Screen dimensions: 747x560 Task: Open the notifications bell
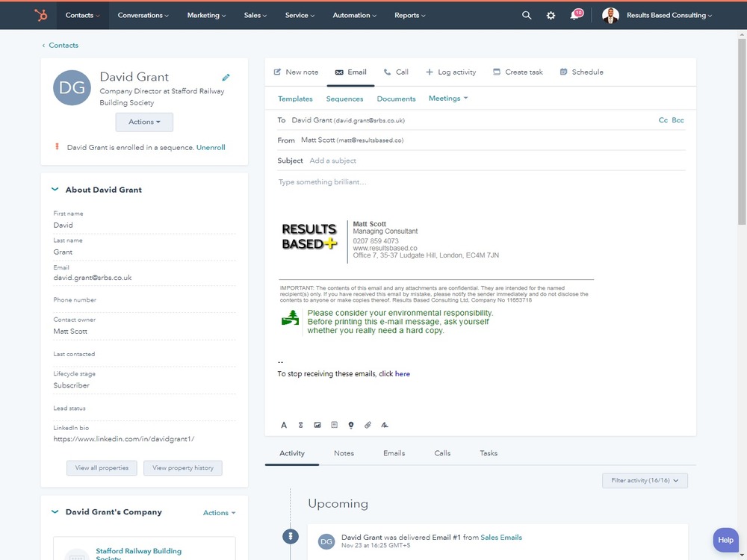point(575,15)
